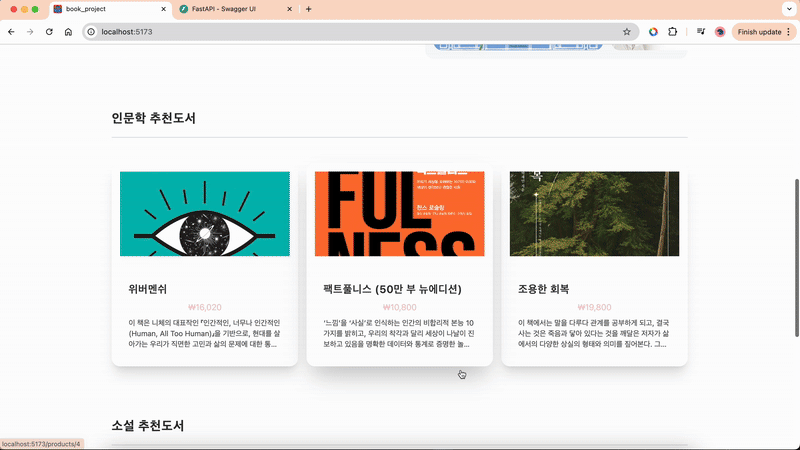
Task: Click the page vertical scrollbar thumb
Action: [796, 258]
